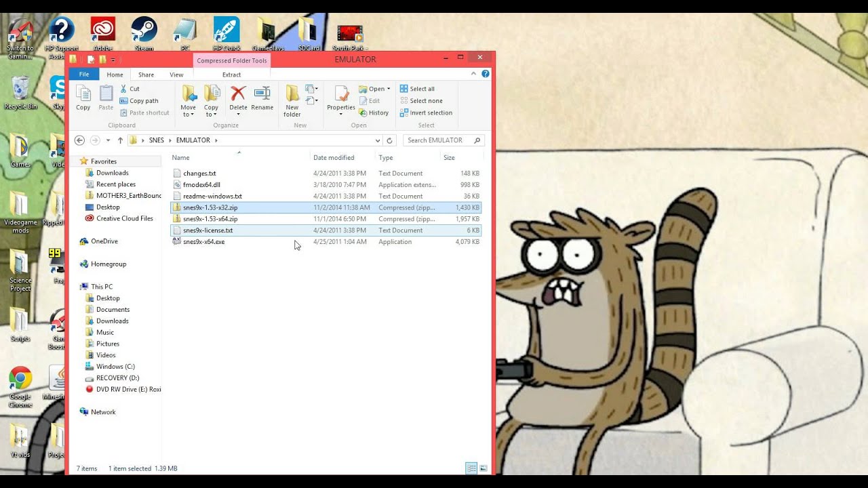
Task: Select the changes.txt file
Action: [x=325, y=174]
